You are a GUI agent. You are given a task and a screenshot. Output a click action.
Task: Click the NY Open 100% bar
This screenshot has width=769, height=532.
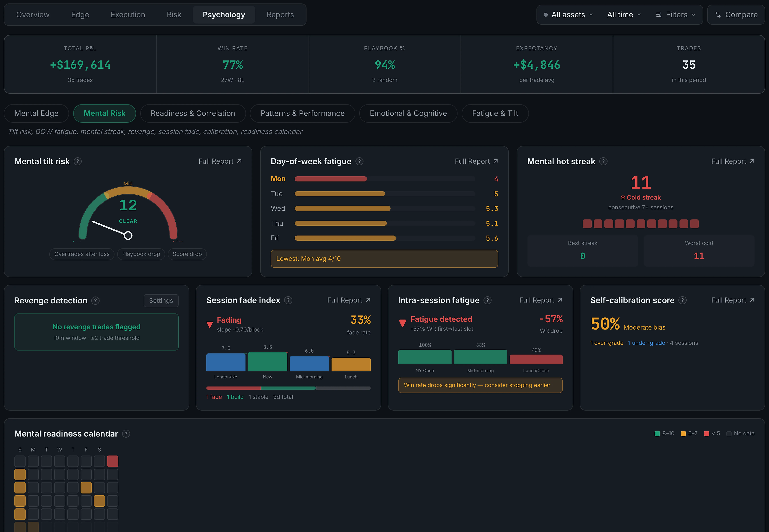click(x=425, y=357)
